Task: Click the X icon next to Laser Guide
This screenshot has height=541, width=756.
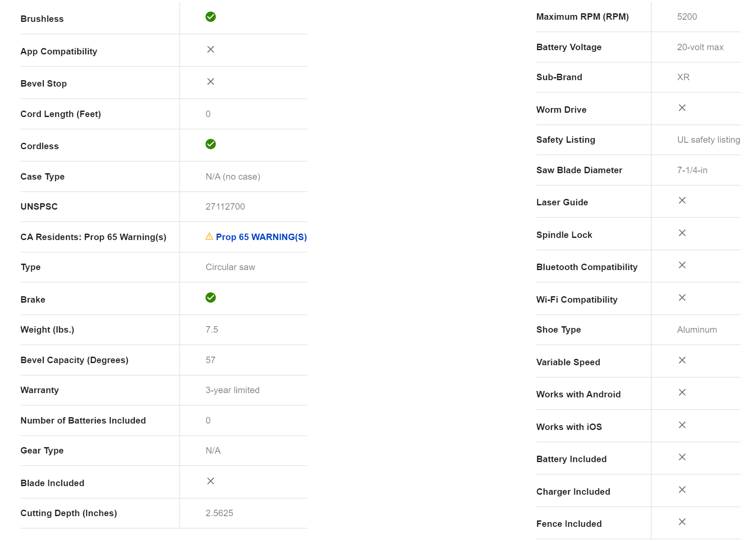Action: [682, 200]
